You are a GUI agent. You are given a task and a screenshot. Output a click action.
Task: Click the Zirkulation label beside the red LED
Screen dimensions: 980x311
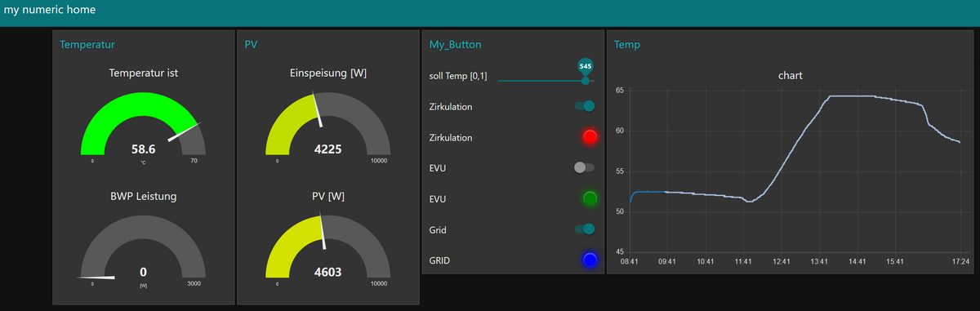coord(451,138)
